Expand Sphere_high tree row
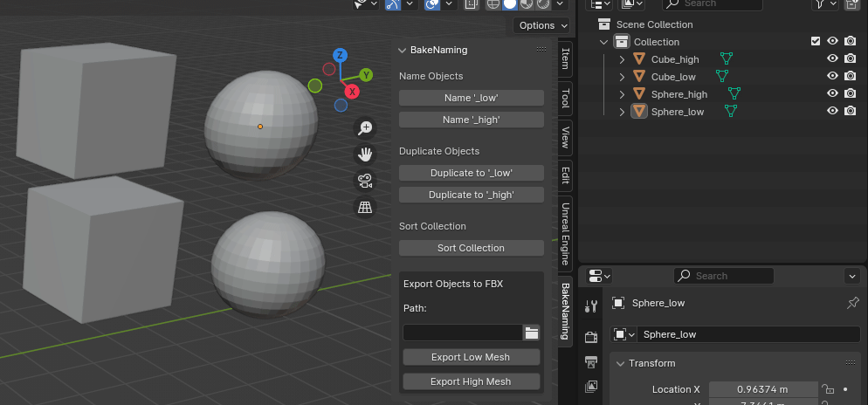 point(622,94)
